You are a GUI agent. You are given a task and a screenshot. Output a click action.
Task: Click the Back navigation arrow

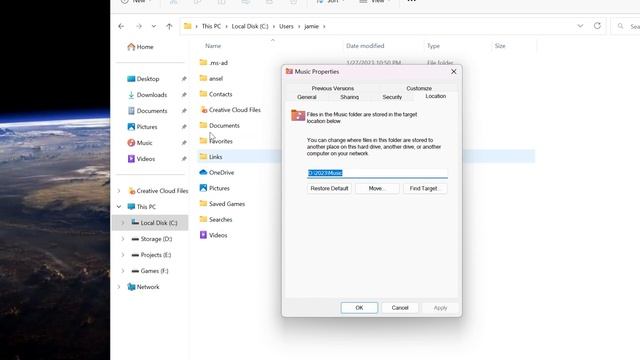click(x=121, y=26)
